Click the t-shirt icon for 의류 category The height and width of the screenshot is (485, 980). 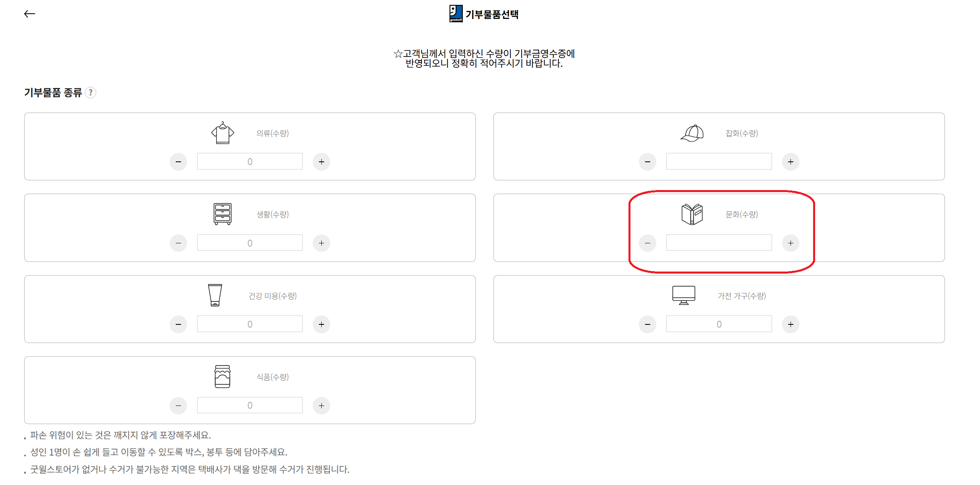click(223, 132)
